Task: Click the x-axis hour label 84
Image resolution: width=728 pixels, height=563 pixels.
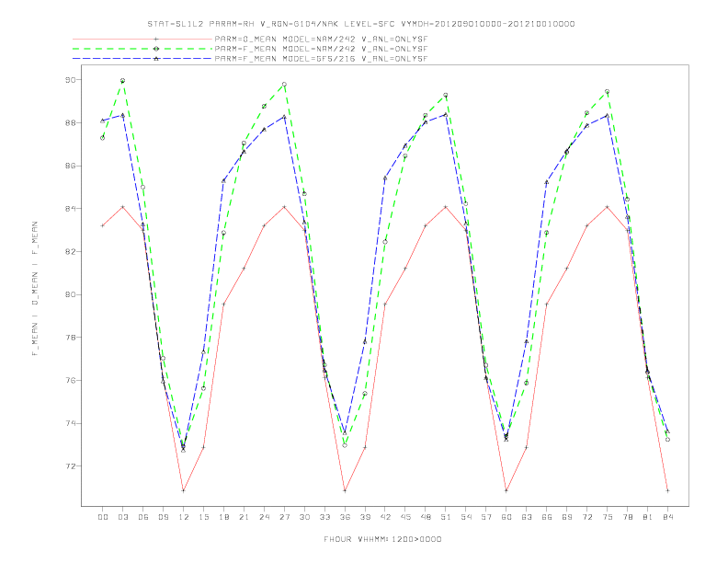Action: [x=667, y=517]
